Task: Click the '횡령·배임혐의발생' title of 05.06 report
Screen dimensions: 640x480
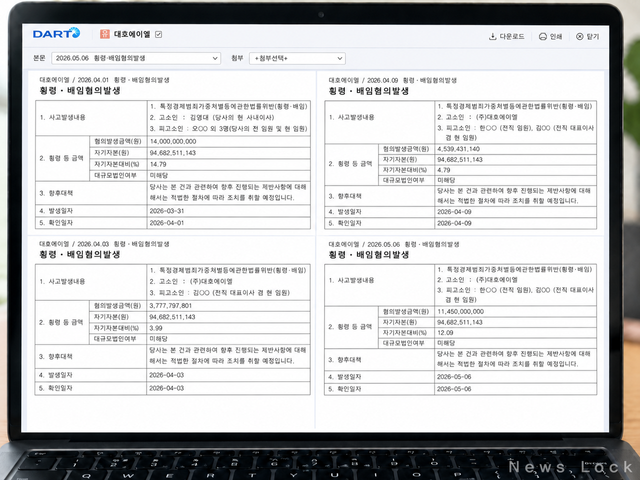Action: pos(369,255)
